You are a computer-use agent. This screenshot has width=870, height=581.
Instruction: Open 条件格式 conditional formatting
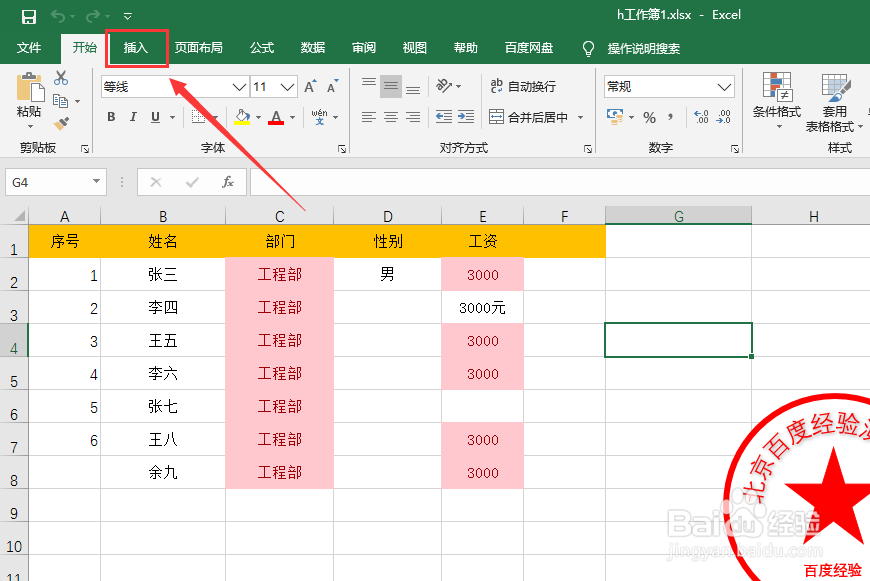[776, 104]
